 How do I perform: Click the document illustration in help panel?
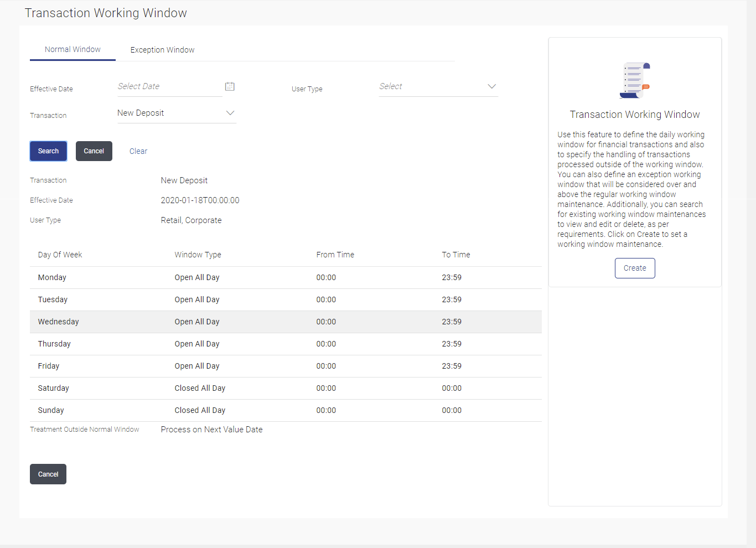pos(634,80)
